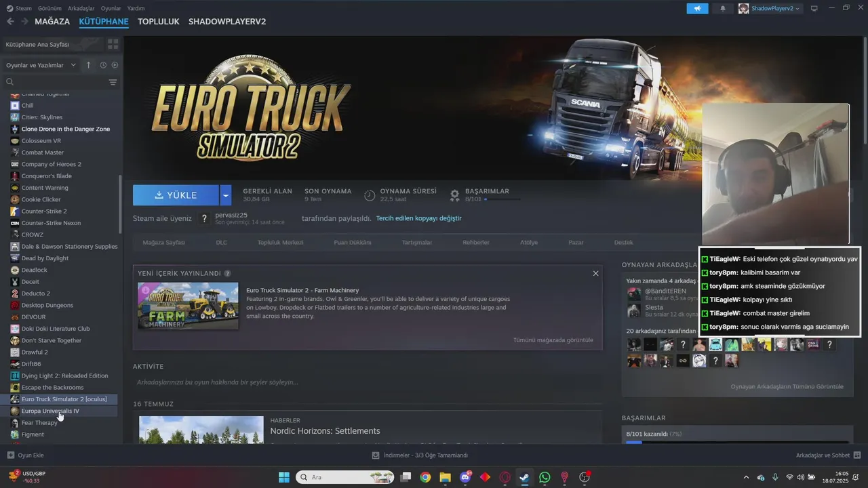Open Task View from the taskbar
The height and width of the screenshot is (488, 868).
406,477
